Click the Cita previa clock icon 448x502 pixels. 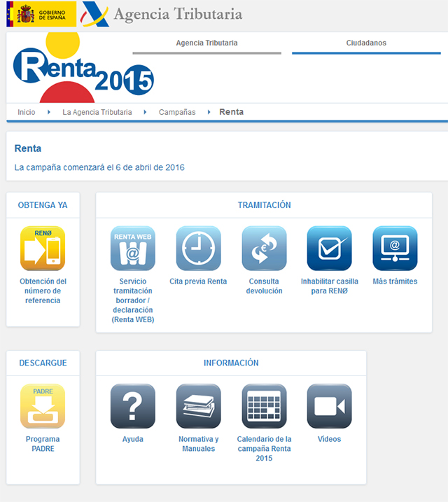coord(198,249)
